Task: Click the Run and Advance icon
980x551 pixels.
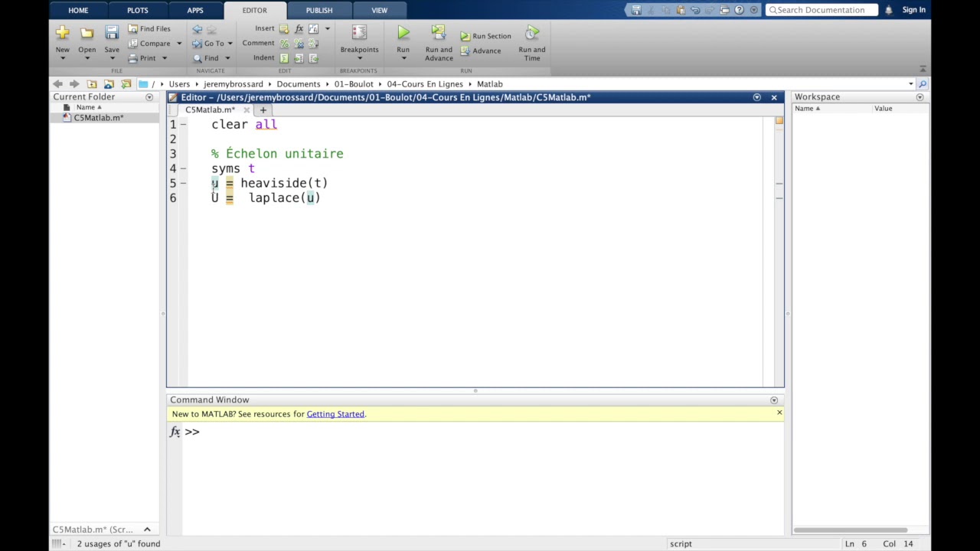Action: [x=439, y=32]
